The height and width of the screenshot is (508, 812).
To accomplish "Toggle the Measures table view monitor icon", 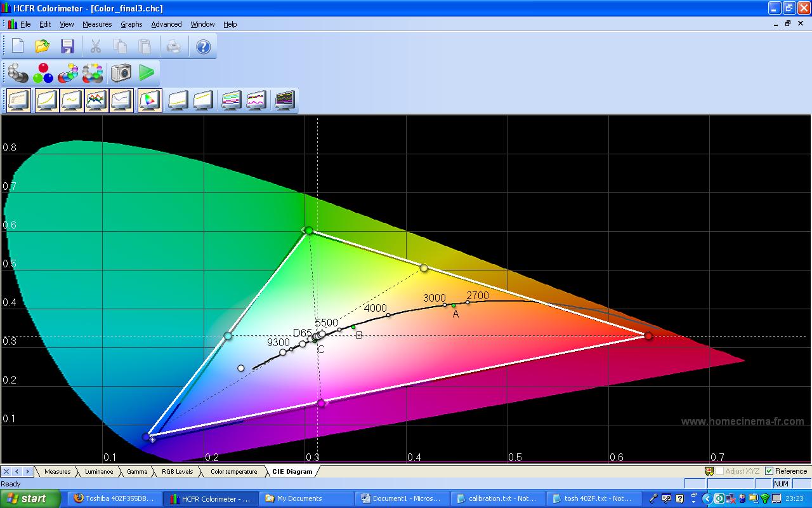I will click(x=19, y=100).
